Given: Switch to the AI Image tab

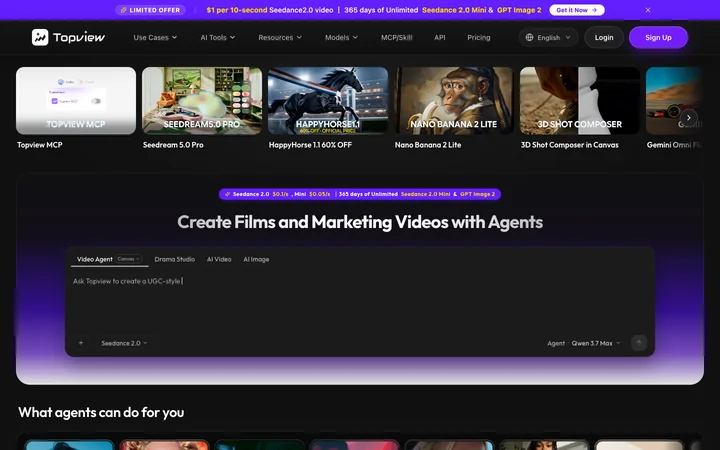Looking at the screenshot, I should [x=256, y=259].
